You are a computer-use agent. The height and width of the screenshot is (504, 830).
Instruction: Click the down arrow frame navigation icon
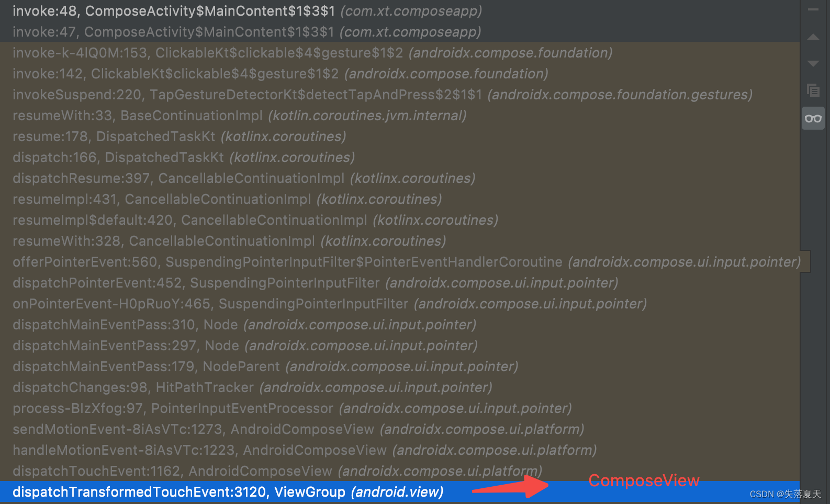coord(813,64)
